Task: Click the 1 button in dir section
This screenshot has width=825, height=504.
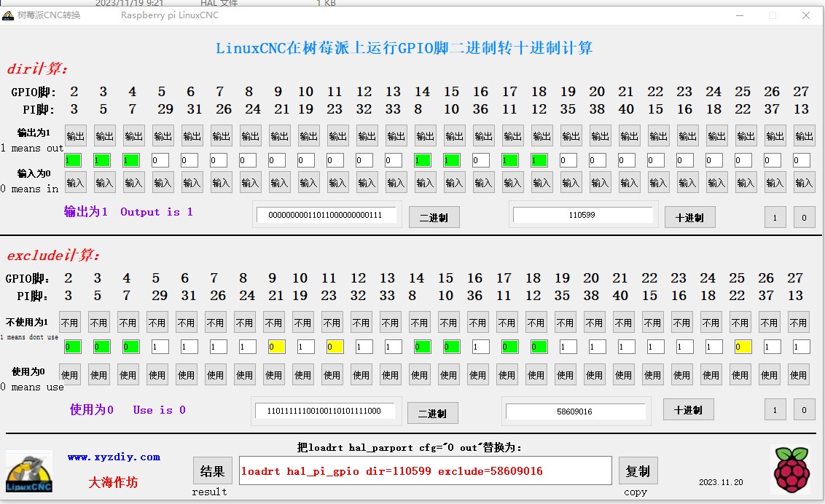Action: point(775,218)
